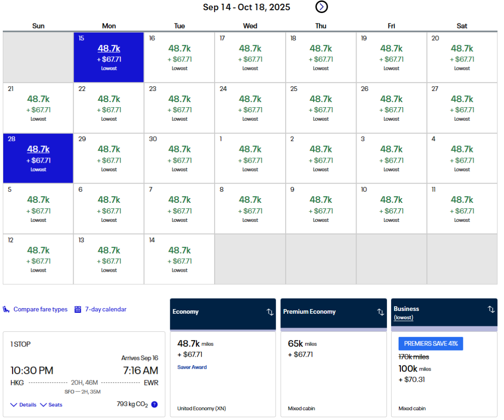The width and height of the screenshot is (504, 420).
Task: Choose October 14 fare in the calendar
Action: click(179, 259)
